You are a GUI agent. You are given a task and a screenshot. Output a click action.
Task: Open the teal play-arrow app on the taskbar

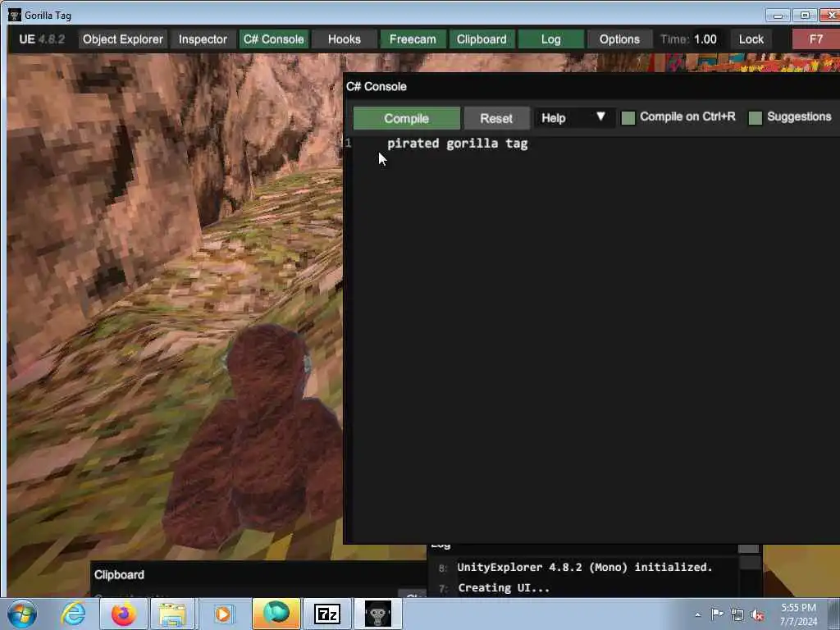[276, 613]
